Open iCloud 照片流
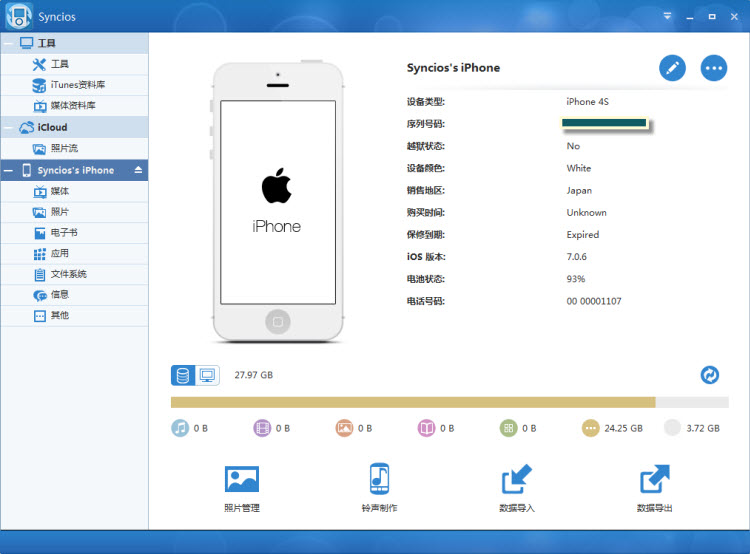 pos(74,148)
